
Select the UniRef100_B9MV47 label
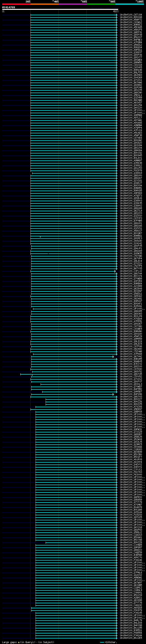coord(131,301)
